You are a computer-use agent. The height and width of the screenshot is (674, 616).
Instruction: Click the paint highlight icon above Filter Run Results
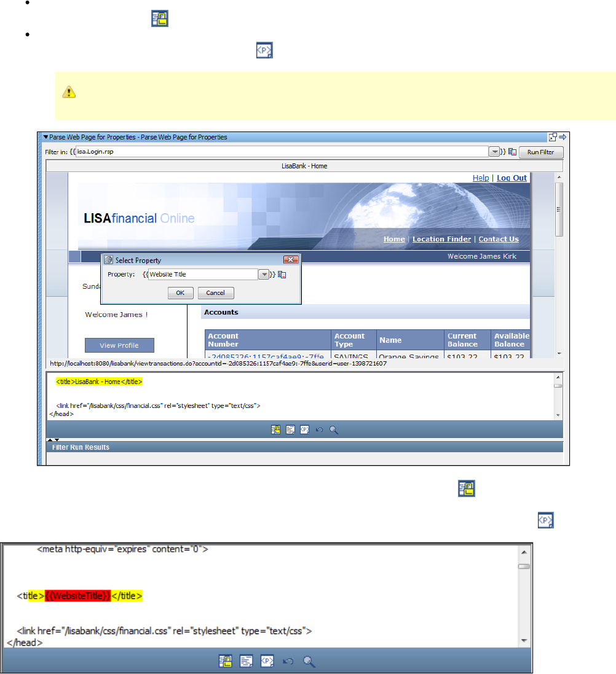[276, 430]
